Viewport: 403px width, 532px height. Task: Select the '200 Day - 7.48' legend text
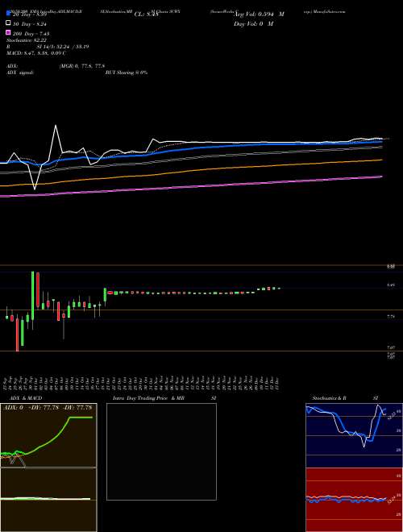31,34
